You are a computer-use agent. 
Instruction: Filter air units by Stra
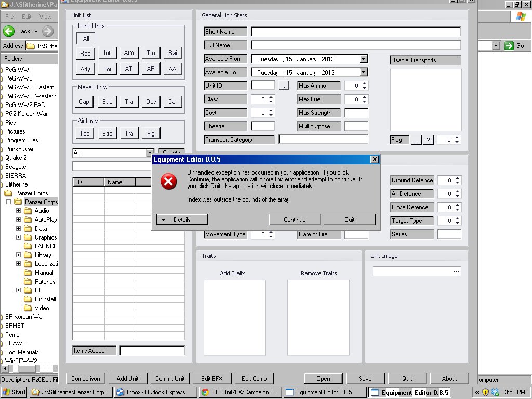coord(107,134)
